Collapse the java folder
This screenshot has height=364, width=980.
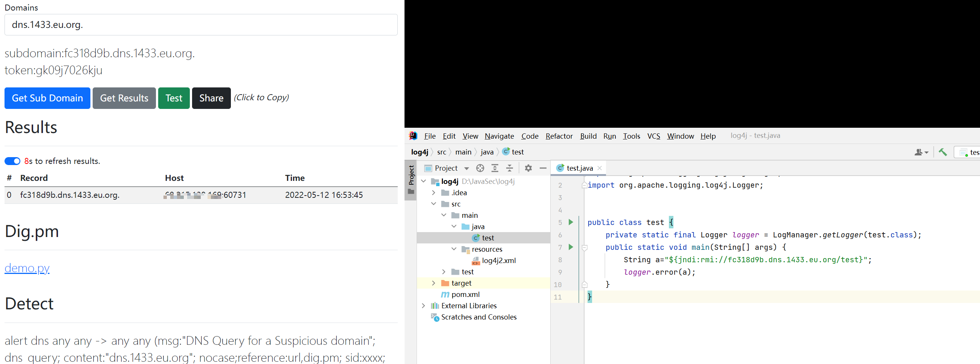(454, 226)
